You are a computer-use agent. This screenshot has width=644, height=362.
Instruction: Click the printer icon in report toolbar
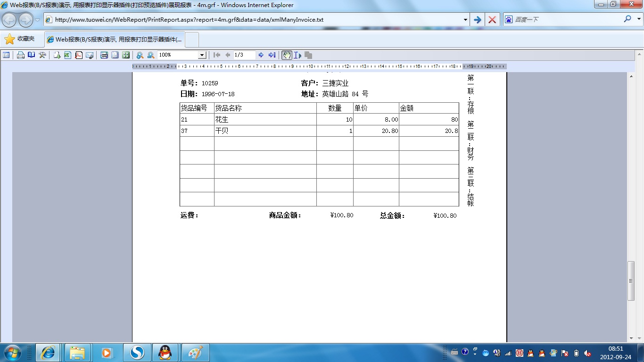(x=21, y=55)
